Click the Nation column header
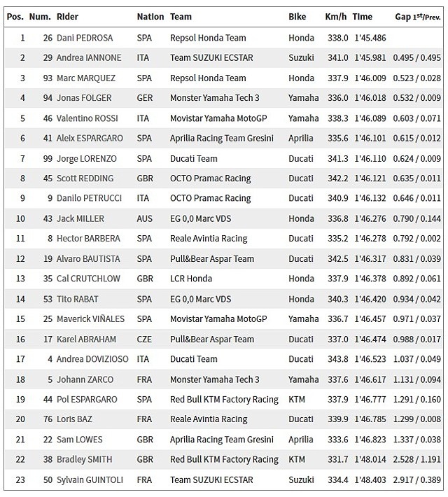The height and width of the screenshot is (497, 448). point(150,17)
